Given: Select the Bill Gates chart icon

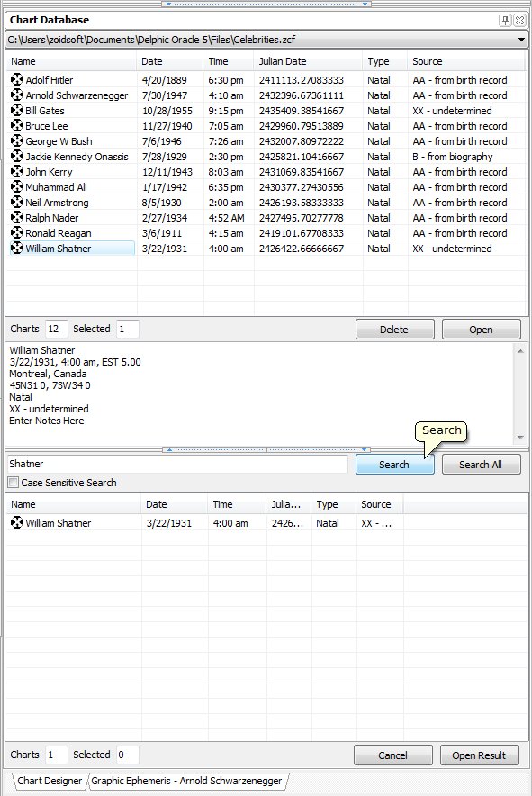Looking at the screenshot, I should point(17,110).
